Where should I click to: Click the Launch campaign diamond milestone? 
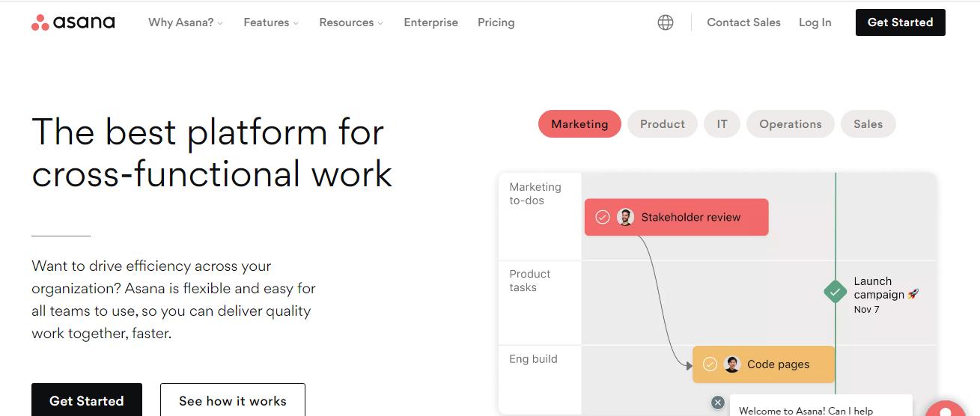835,292
